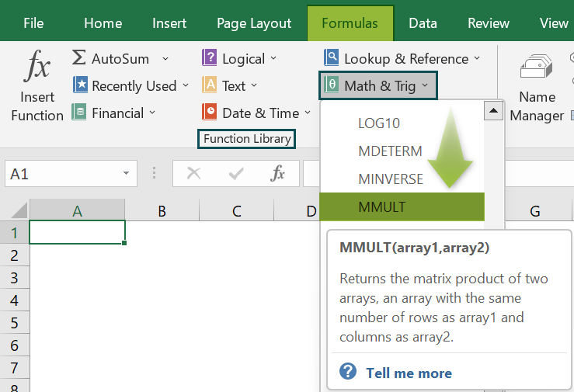Select column G header

(x=535, y=210)
